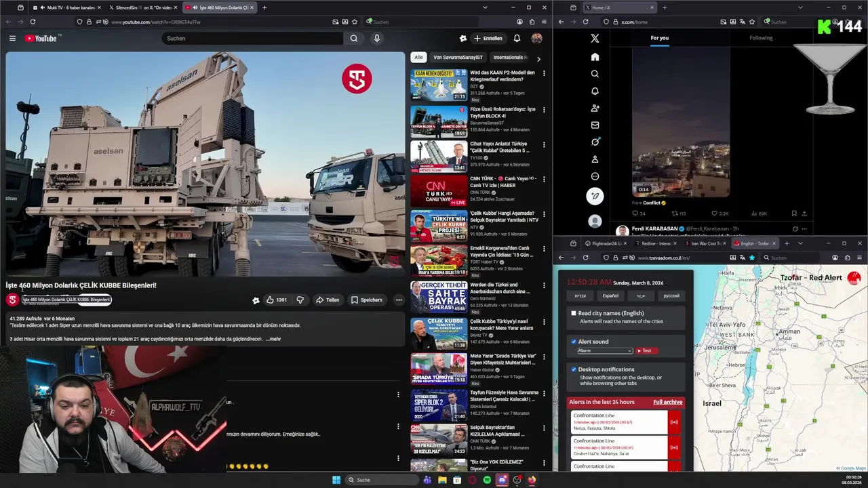Open the YouTube hamburger guide menu

click(12, 39)
